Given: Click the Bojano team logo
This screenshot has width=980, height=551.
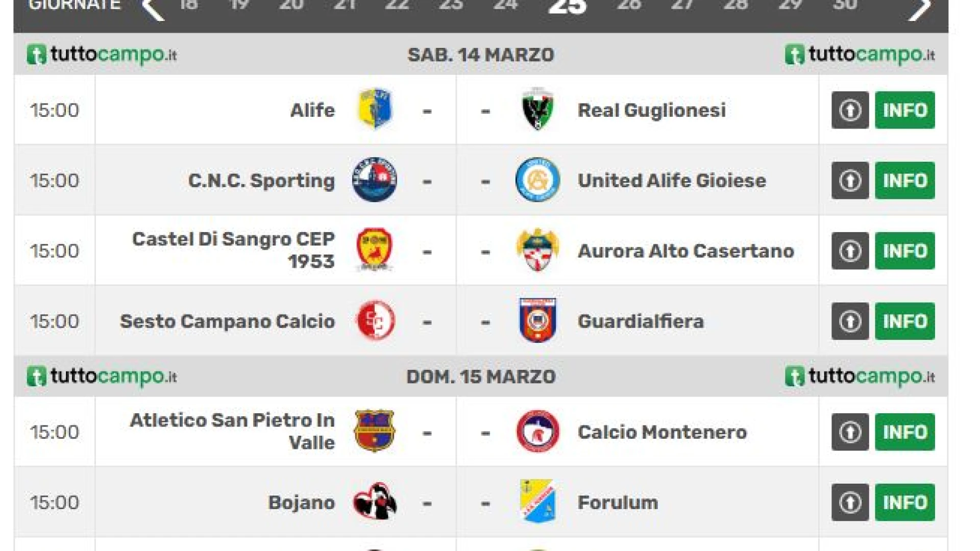Looking at the screenshot, I should click(x=375, y=502).
